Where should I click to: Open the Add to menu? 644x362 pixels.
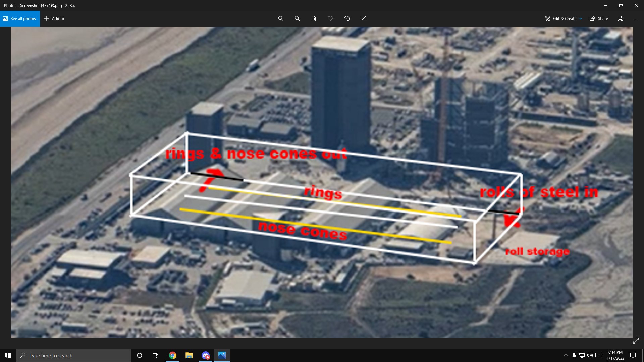(54, 19)
